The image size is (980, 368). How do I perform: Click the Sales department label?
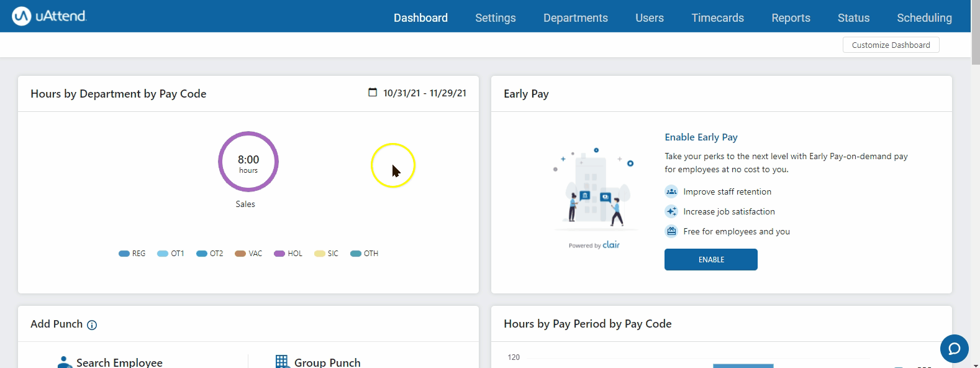click(245, 204)
